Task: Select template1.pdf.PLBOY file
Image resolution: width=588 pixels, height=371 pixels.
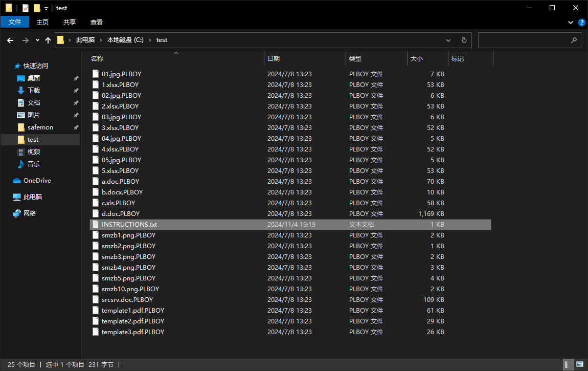Action: [x=132, y=311]
